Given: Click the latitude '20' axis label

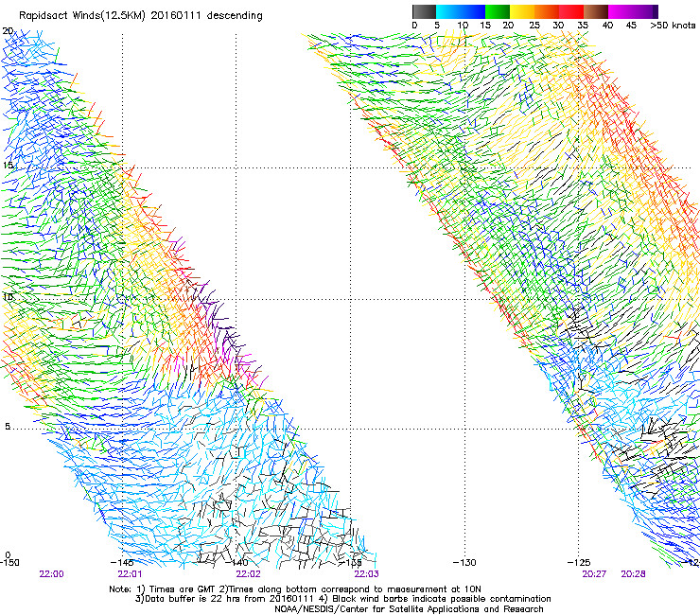Looking at the screenshot, I should pyautogui.click(x=8, y=31).
